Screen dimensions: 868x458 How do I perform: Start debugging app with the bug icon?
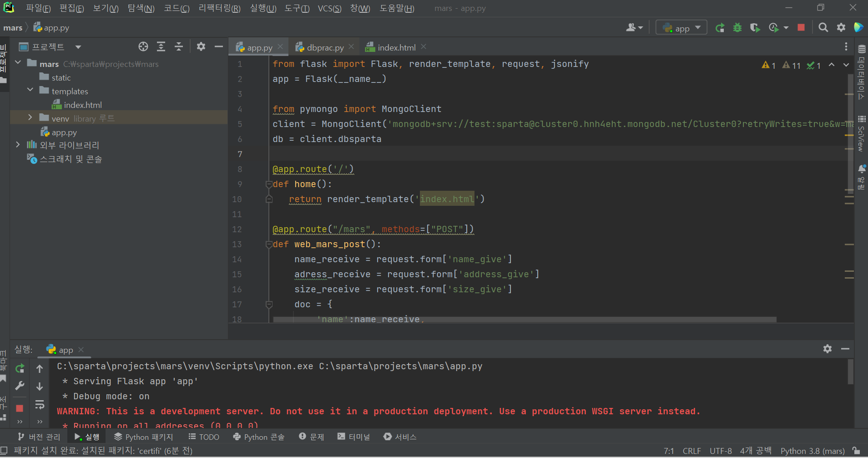coord(737,28)
